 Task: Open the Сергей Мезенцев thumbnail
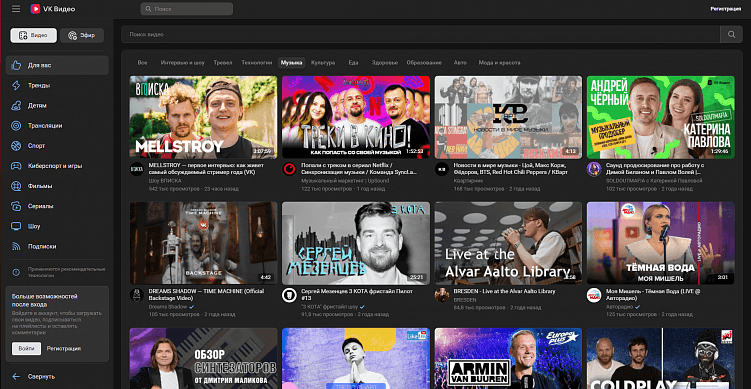[356, 243]
